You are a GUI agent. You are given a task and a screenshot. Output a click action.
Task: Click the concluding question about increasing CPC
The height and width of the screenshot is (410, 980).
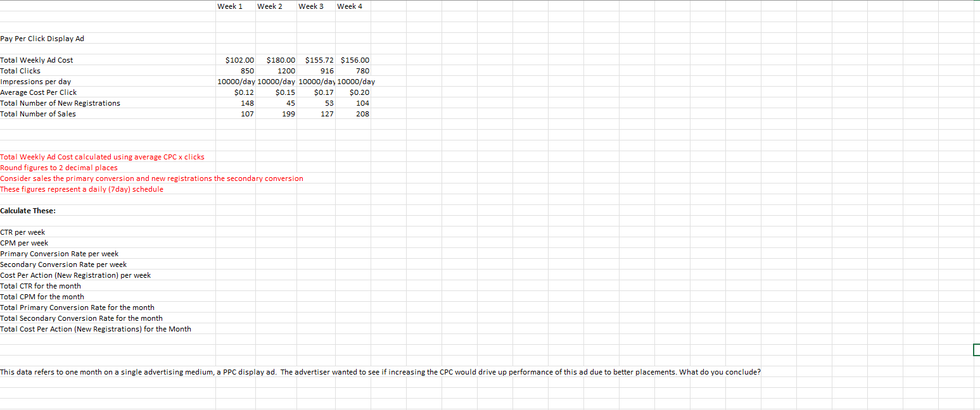click(x=380, y=372)
